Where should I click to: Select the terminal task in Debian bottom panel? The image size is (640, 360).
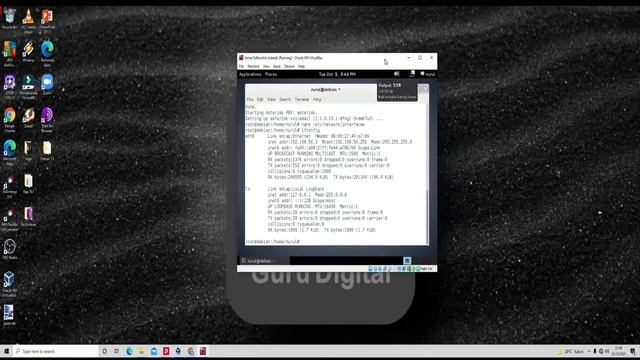[x=264, y=261]
